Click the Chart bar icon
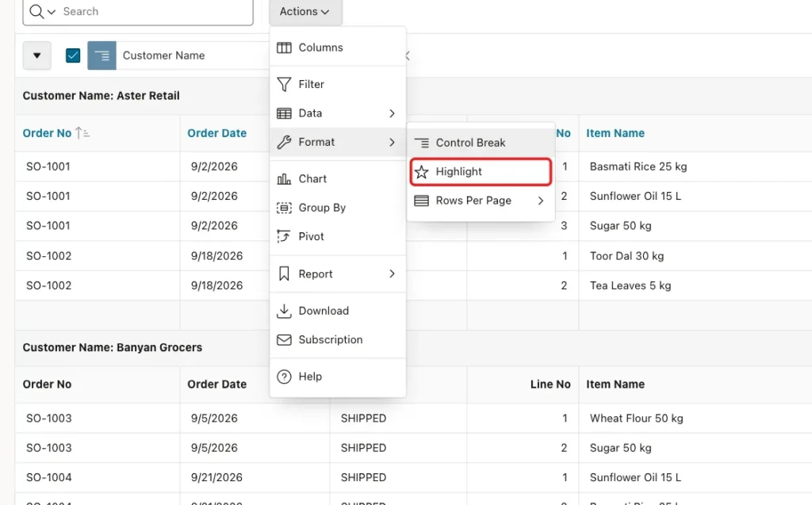812x505 pixels. [284, 179]
